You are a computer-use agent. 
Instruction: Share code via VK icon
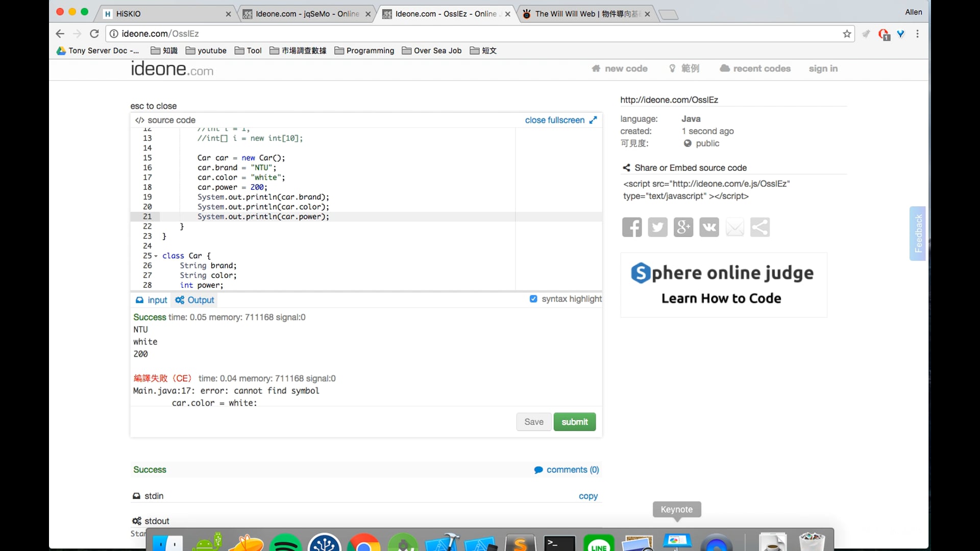click(x=709, y=227)
